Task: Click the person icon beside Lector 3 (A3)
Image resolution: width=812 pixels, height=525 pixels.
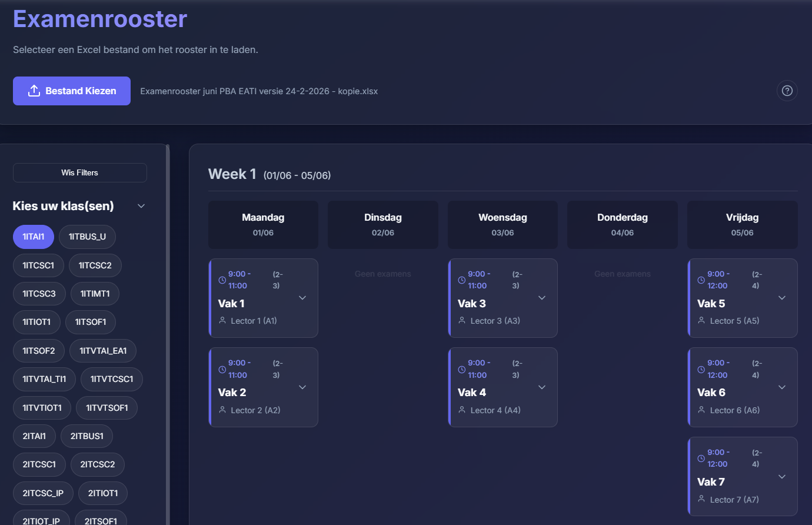Action: click(462, 320)
